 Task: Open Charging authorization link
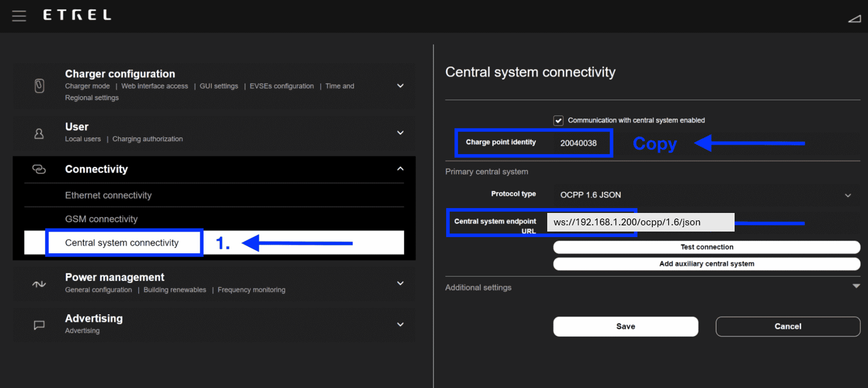(x=148, y=139)
